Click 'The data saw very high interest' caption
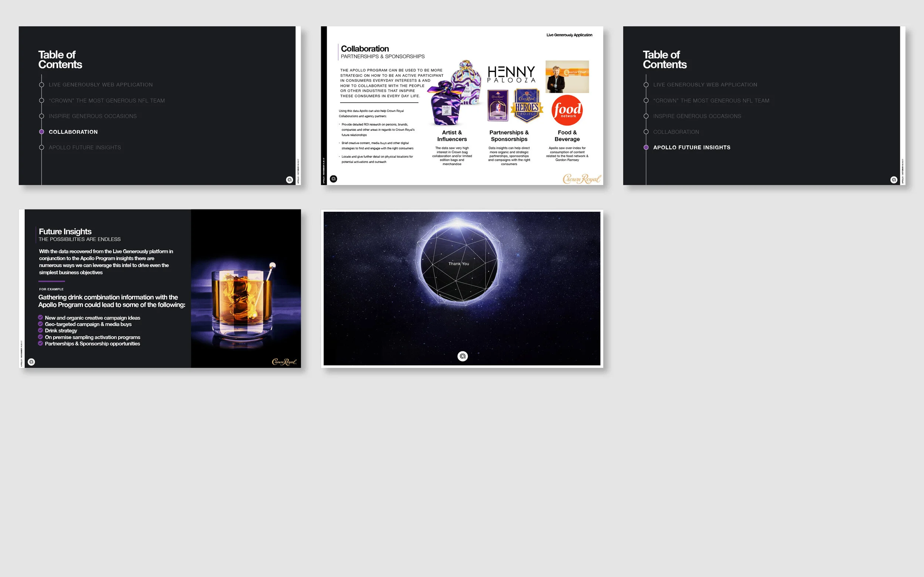924x577 pixels. point(452,156)
